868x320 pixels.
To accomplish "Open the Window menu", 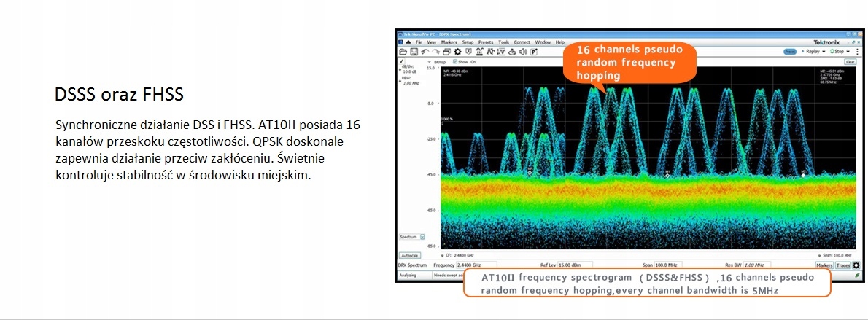I will click(x=543, y=42).
